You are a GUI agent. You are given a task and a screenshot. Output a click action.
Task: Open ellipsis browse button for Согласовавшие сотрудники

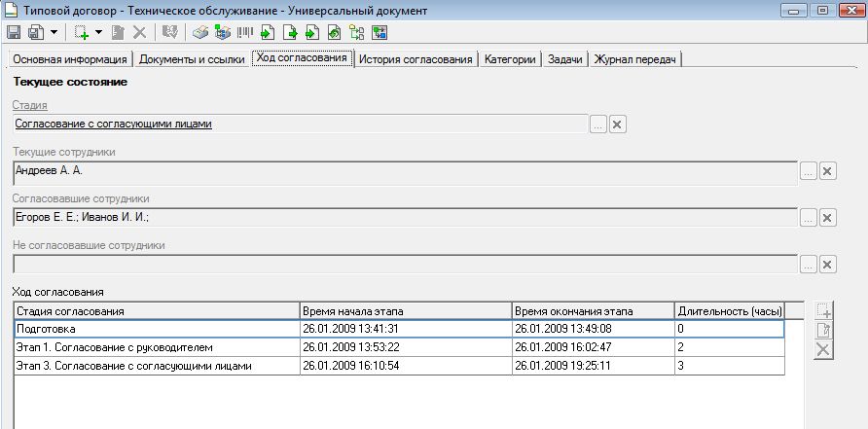point(809,218)
